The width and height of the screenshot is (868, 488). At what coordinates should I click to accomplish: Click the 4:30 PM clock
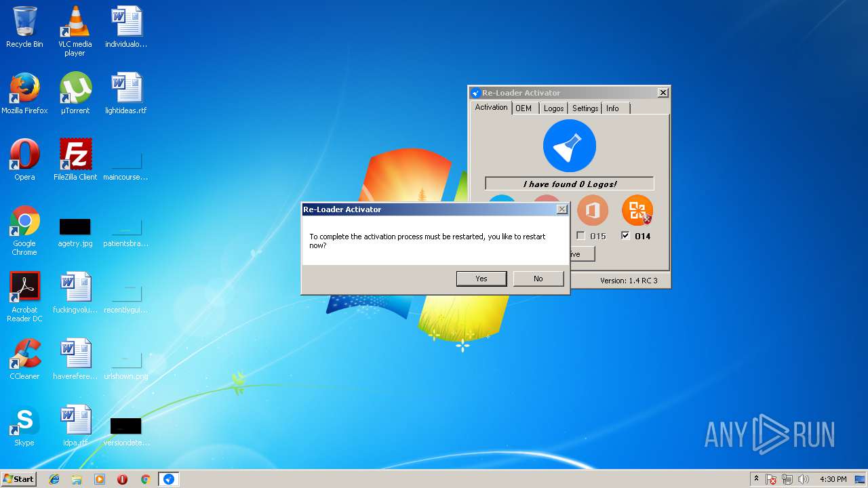833,479
